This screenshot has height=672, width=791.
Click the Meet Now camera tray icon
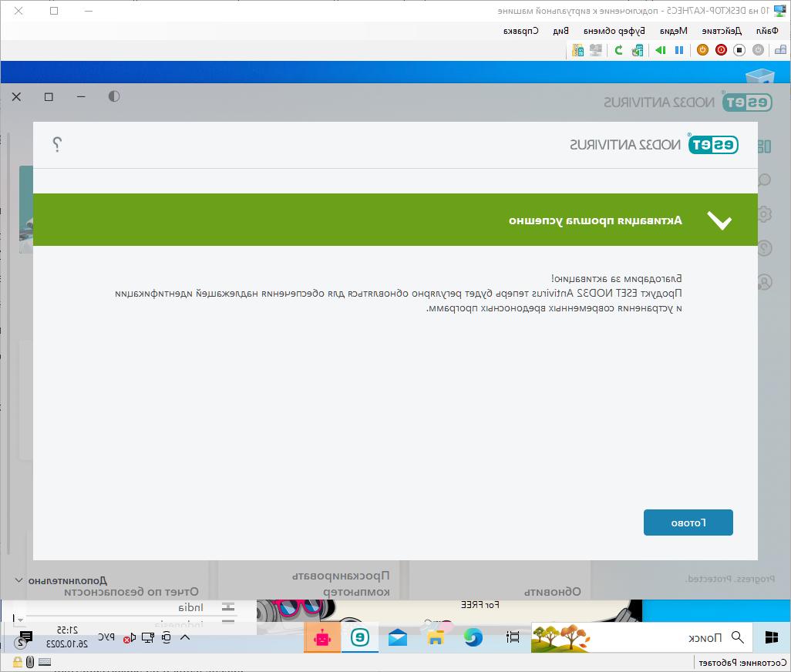(x=167, y=637)
